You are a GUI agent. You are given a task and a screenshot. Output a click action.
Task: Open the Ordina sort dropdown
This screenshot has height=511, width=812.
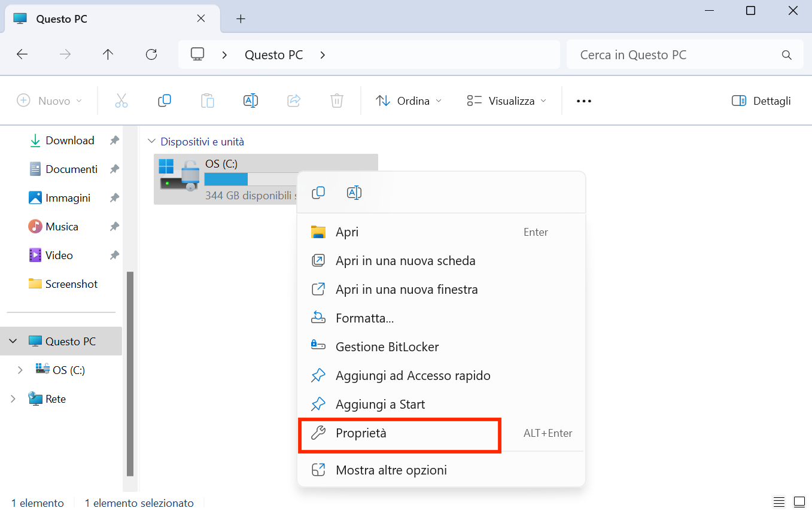409,101
